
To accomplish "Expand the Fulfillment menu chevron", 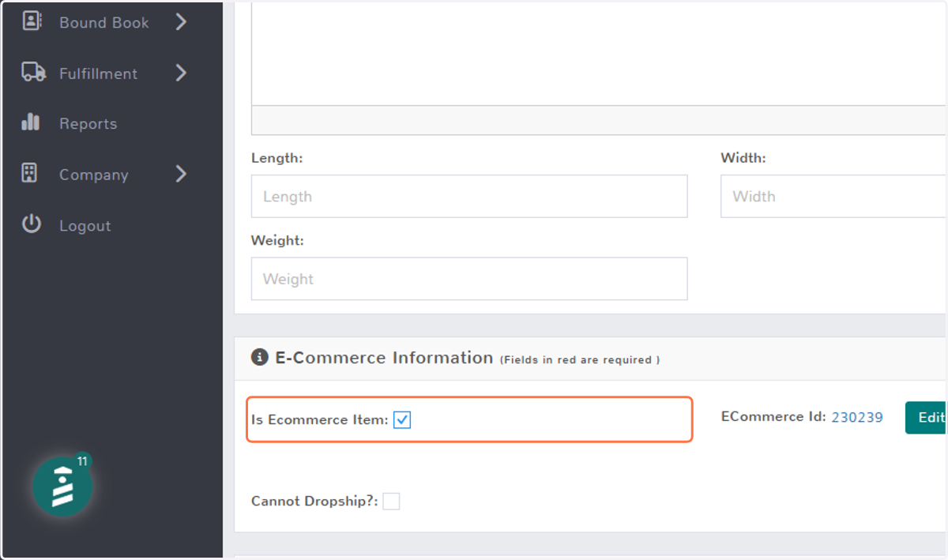I will [181, 73].
